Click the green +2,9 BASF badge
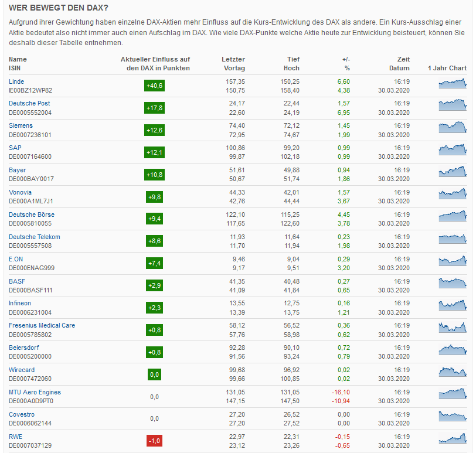Viewport: 476px width, 453px height. [155, 285]
